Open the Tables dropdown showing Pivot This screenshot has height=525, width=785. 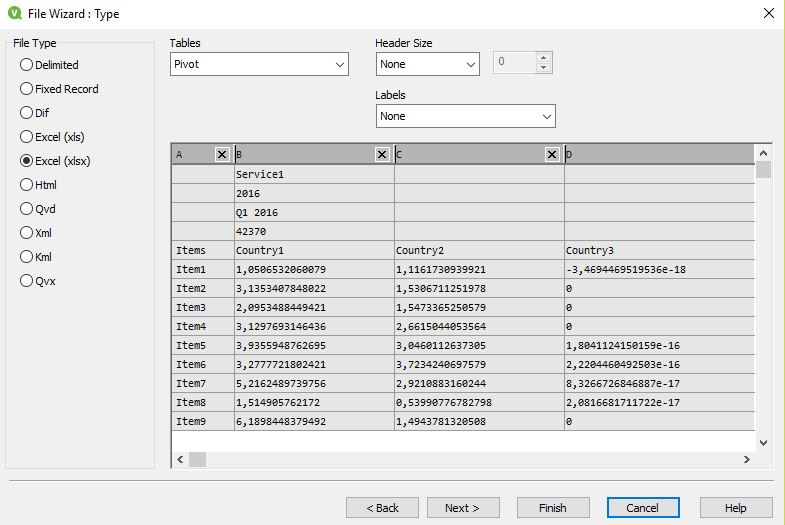(259, 64)
